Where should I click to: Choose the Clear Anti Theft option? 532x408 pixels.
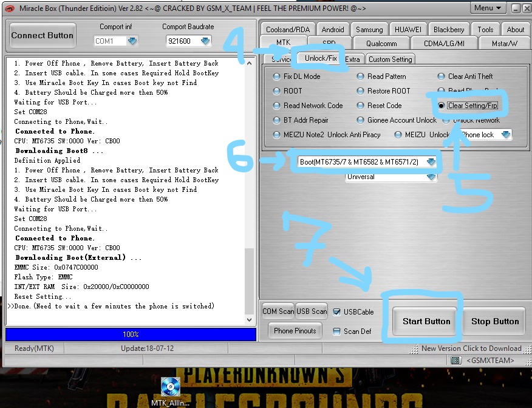(x=441, y=76)
